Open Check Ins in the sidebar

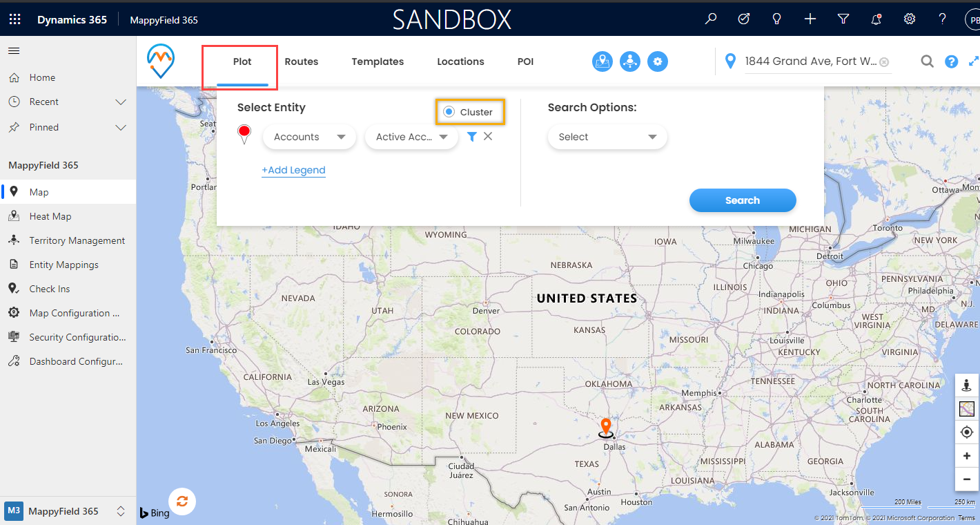[x=68, y=289]
